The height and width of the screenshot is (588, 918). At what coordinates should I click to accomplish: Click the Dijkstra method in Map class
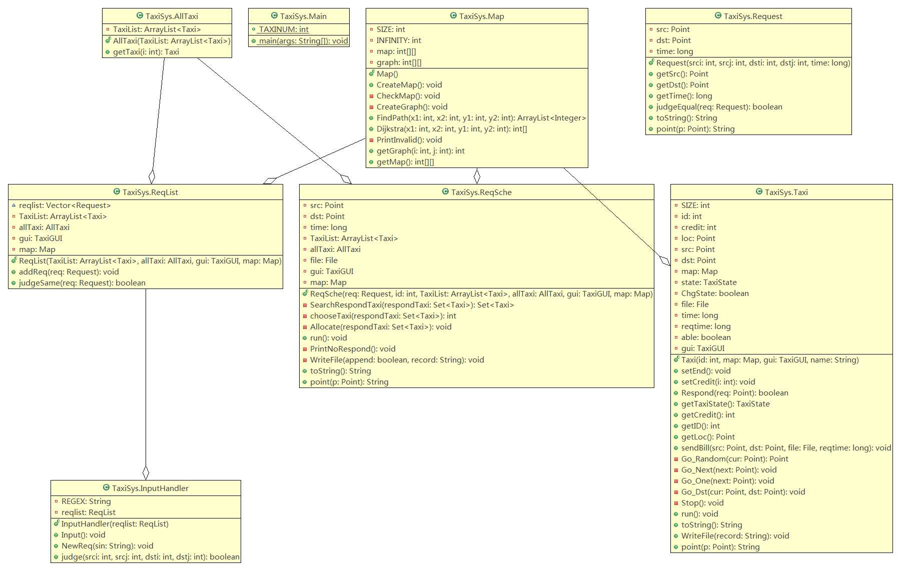(x=452, y=129)
